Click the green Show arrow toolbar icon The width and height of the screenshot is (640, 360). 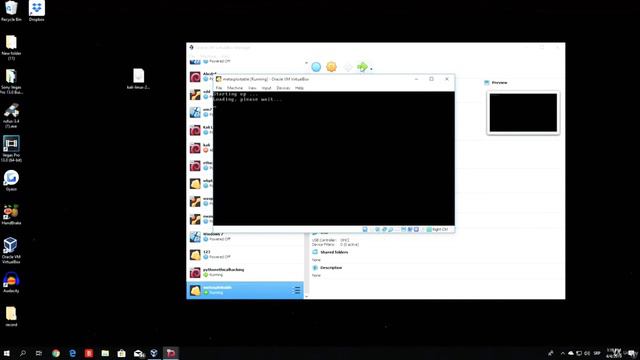click(362, 67)
